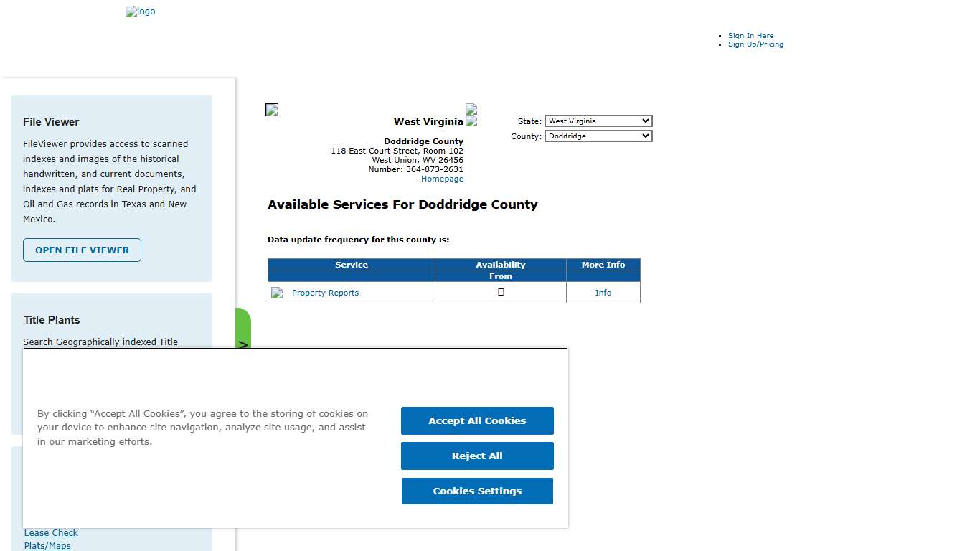Click the Sign In Here link
This screenshot has width=980, height=551.
pyautogui.click(x=750, y=35)
